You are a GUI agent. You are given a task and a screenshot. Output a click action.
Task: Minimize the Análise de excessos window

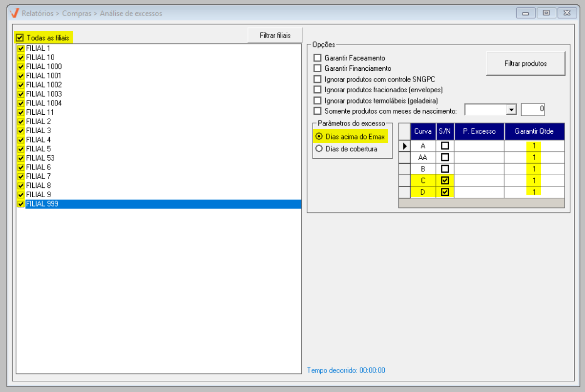pos(525,13)
